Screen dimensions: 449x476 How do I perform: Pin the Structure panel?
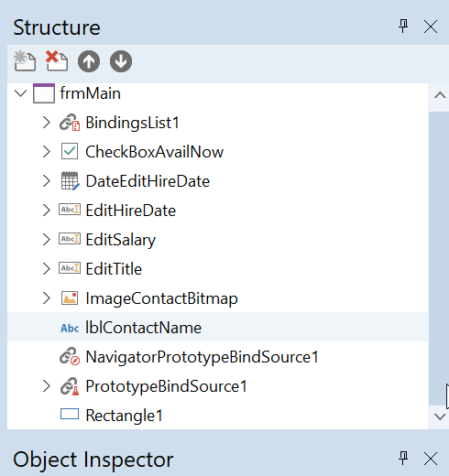[403, 27]
